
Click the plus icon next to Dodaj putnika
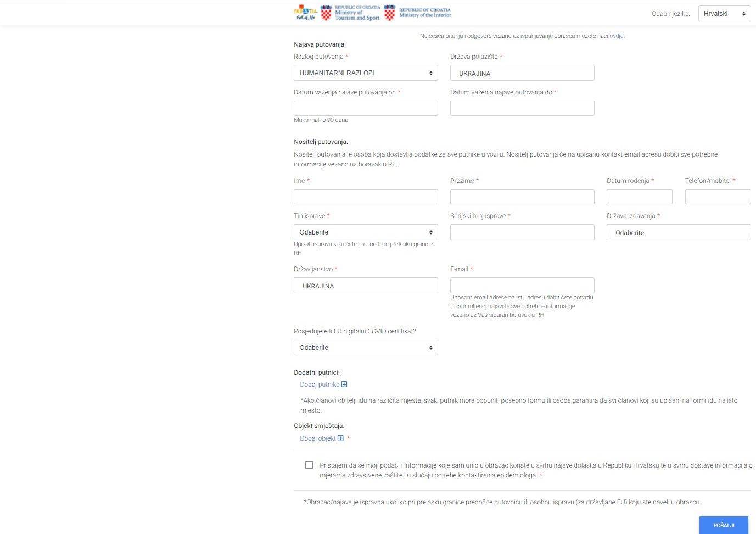(x=344, y=385)
